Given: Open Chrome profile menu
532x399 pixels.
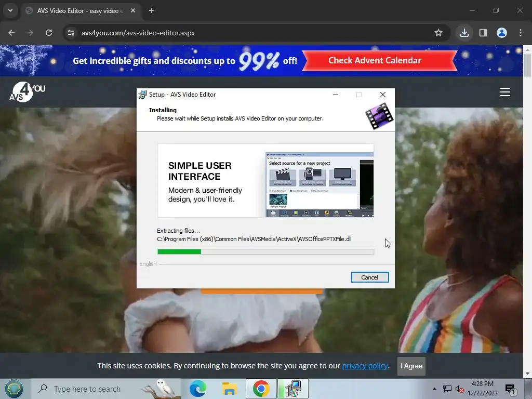Looking at the screenshot, I should click(502, 33).
